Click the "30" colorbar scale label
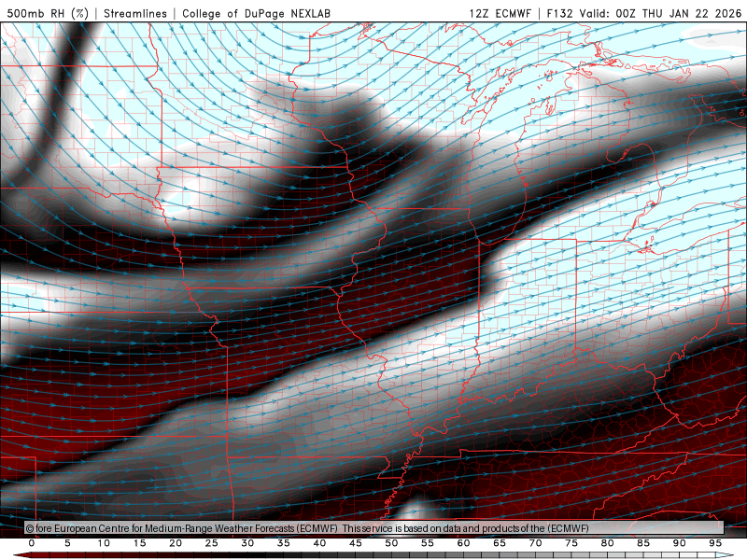 coord(247,543)
